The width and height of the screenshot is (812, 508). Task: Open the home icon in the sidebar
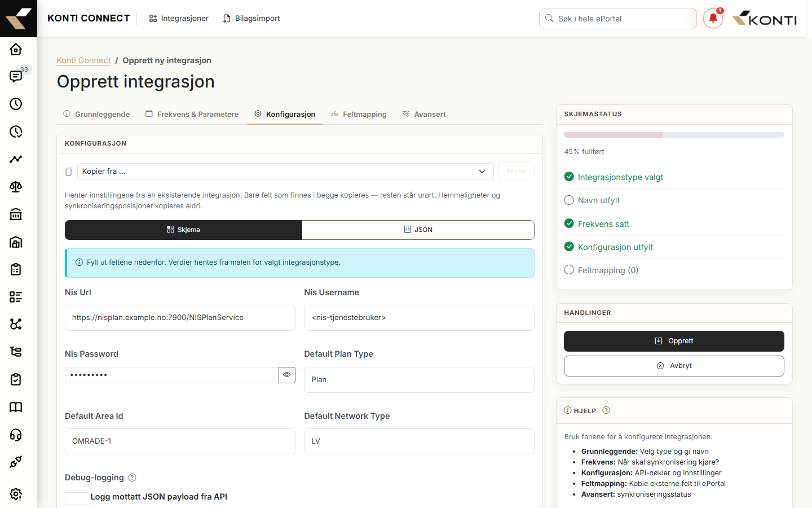(x=16, y=49)
